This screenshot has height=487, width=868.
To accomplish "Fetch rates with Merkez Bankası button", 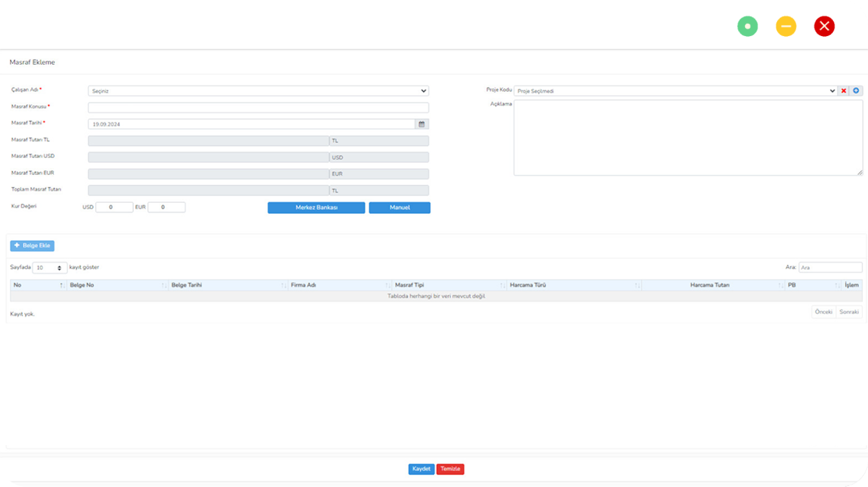I will [316, 207].
